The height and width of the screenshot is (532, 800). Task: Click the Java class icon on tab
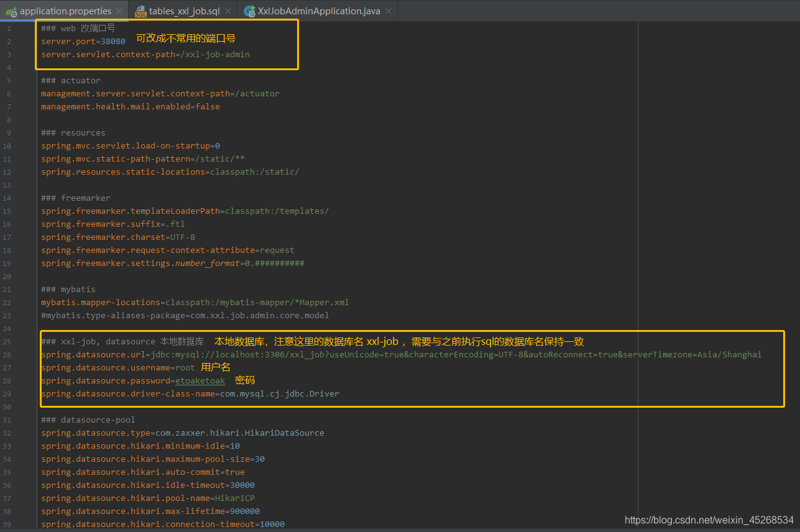pyautogui.click(x=250, y=11)
